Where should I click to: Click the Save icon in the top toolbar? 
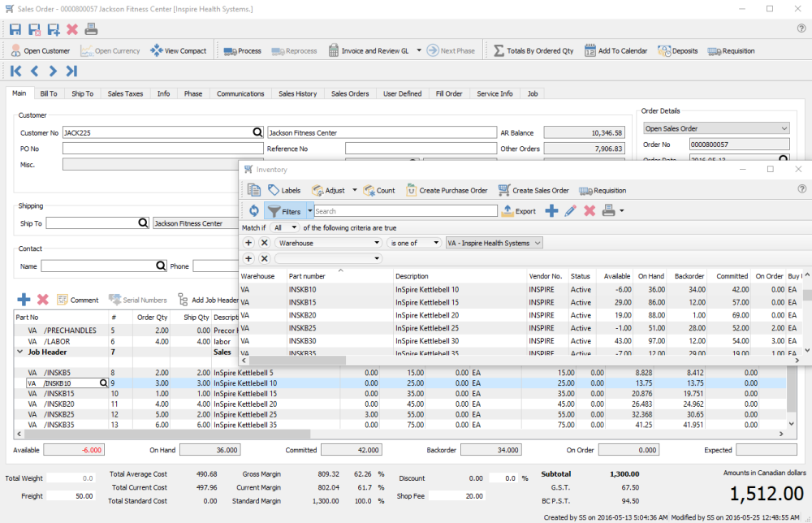[x=15, y=29]
